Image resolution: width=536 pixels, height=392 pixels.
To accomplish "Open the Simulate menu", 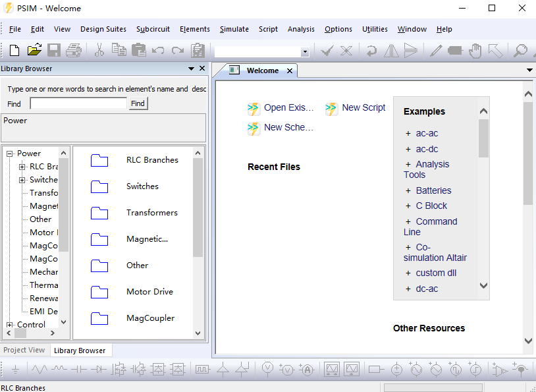I will 234,29.
